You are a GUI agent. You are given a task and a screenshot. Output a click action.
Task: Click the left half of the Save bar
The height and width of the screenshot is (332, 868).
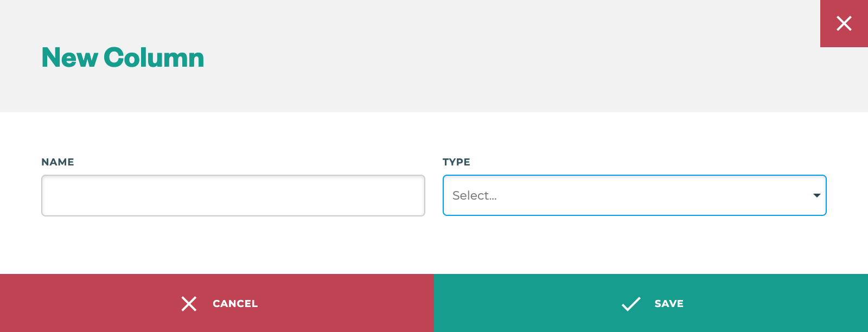click(515, 304)
